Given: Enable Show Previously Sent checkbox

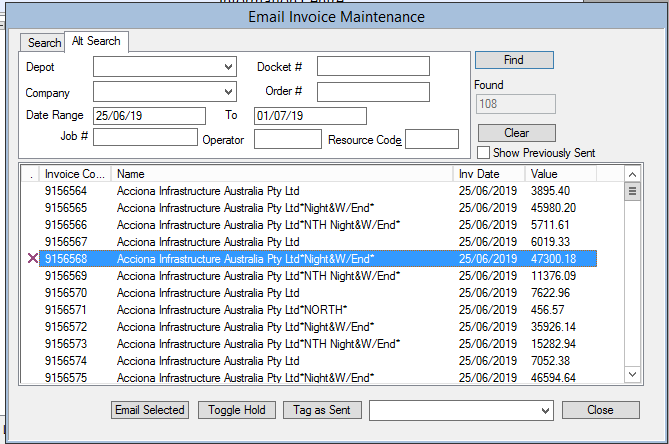Looking at the screenshot, I should [x=483, y=152].
